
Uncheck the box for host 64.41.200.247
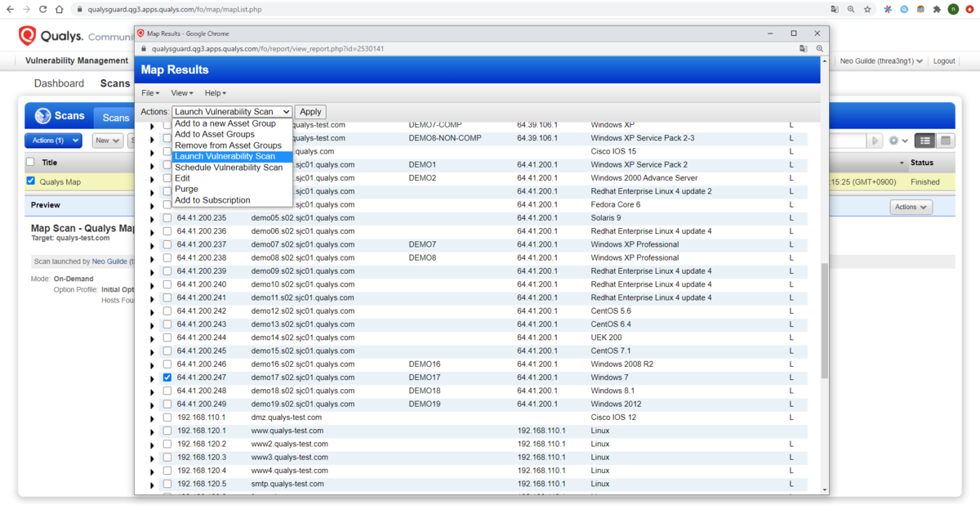click(x=167, y=378)
